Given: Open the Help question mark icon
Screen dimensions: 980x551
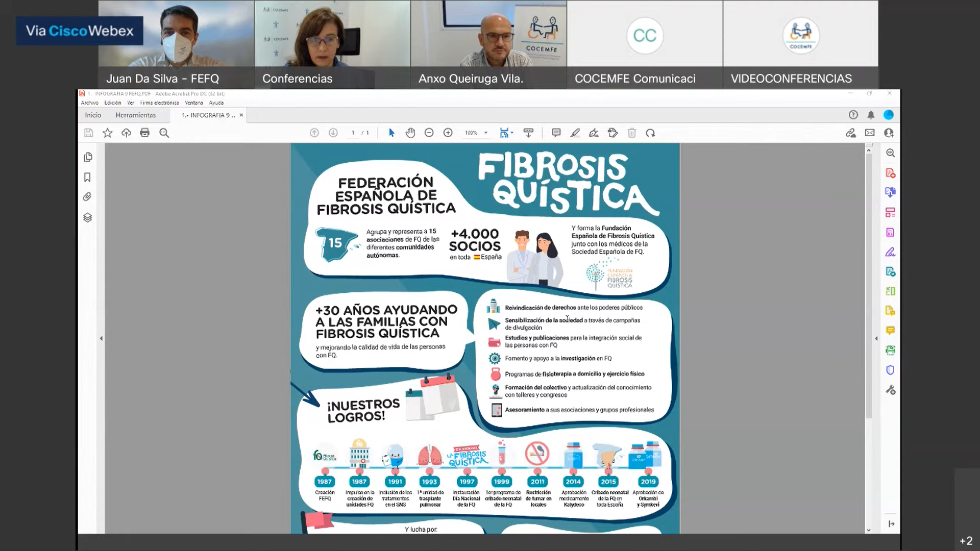Looking at the screenshot, I should tap(853, 115).
